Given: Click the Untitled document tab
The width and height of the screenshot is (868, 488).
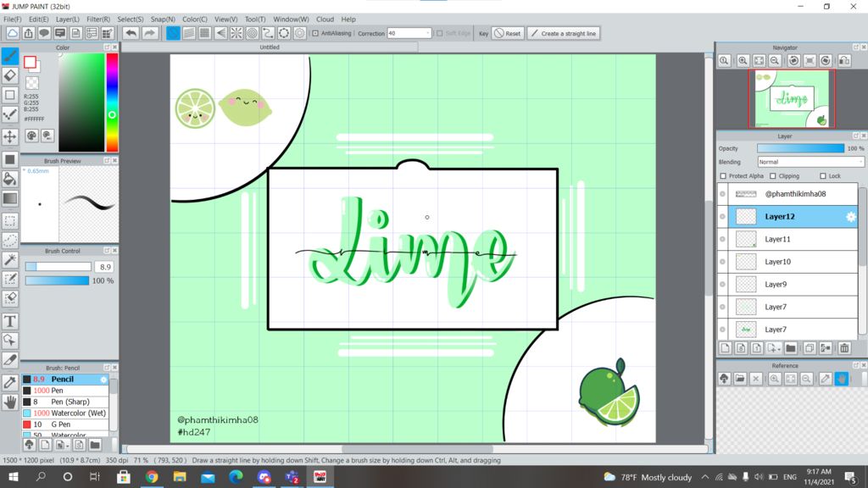Looking at the screenshot, I should (270, 47).
